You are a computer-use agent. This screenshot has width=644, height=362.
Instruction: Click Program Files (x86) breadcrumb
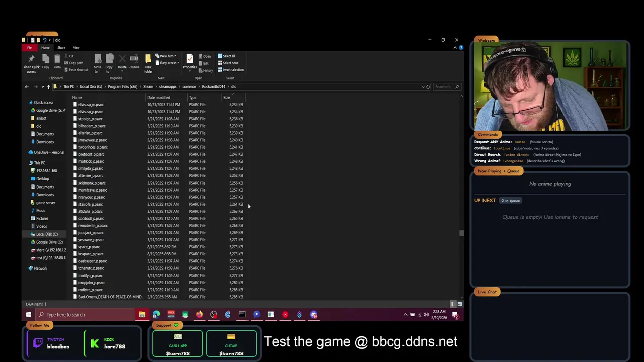point(122,87)
